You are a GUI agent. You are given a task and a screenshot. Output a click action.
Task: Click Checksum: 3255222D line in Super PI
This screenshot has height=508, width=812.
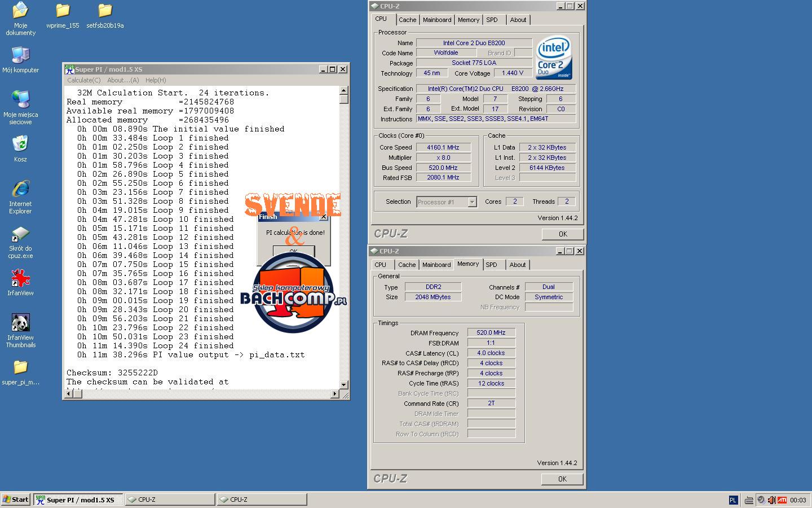[112, 373]
